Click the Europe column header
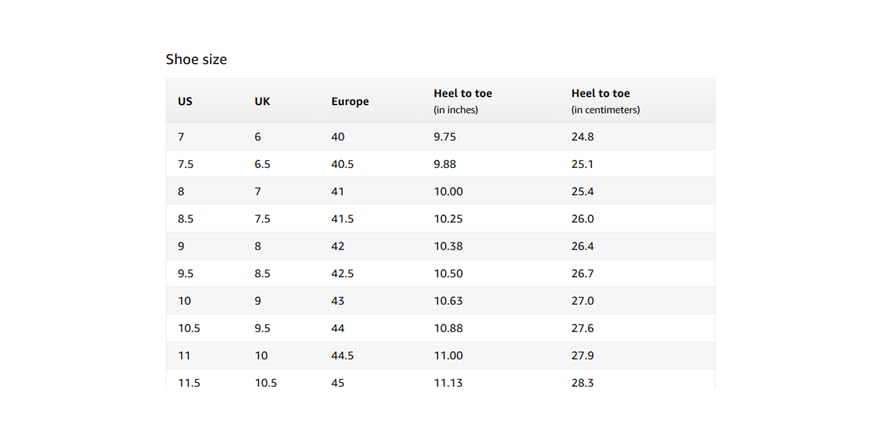The width and height of the screenshot is (882, 441). tap(350, 101)
